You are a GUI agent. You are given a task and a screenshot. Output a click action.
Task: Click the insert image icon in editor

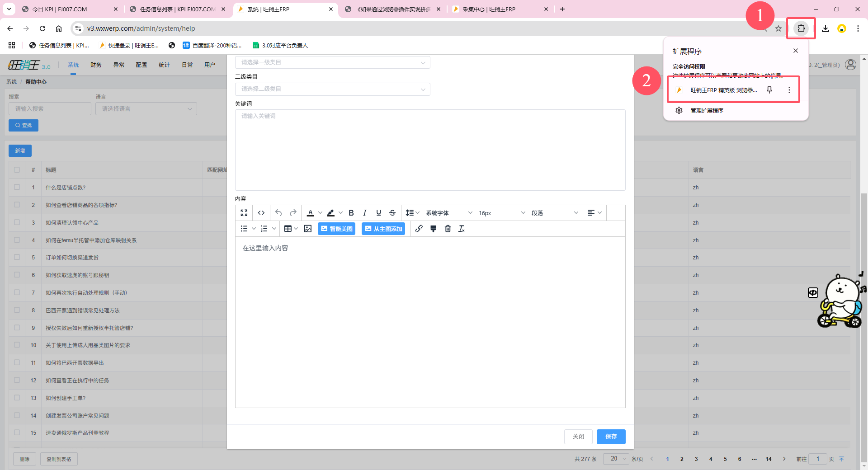(x=308, y=229)
